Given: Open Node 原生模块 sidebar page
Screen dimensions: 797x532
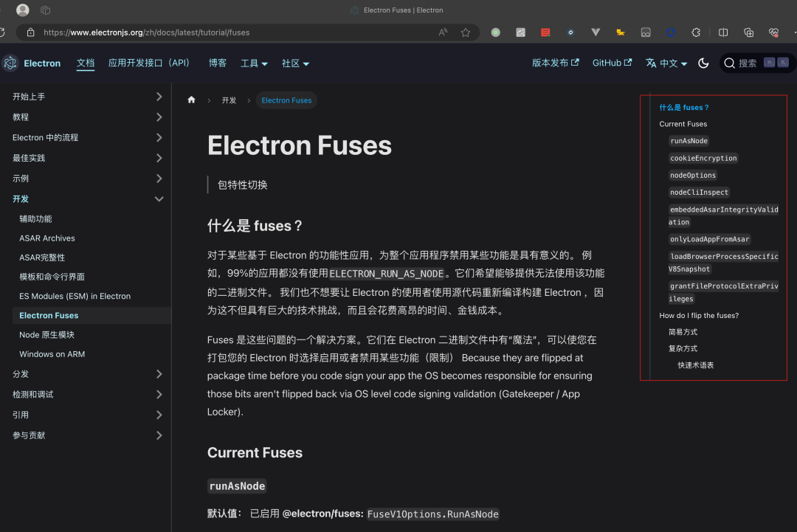Looking at the screenshot, I should (46, 335).
